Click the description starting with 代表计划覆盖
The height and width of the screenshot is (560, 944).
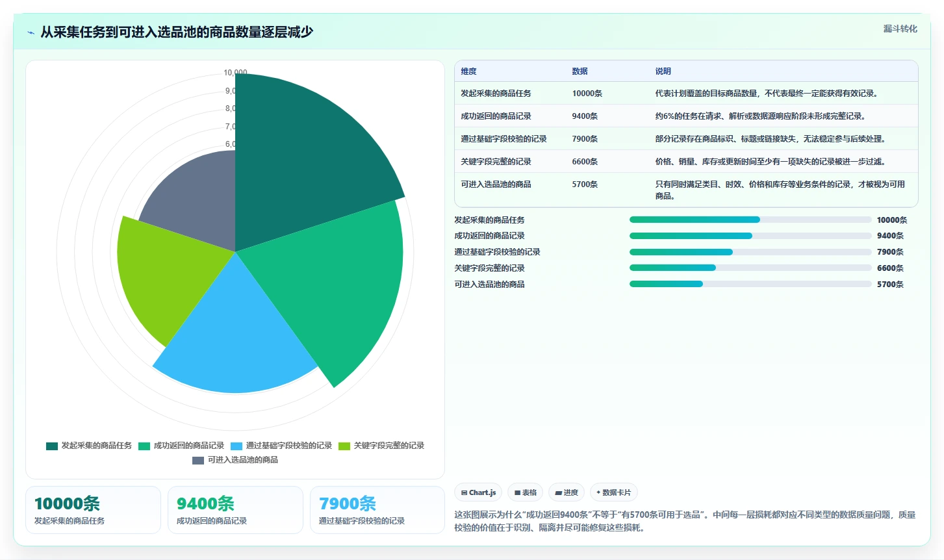tap(767, 94)
